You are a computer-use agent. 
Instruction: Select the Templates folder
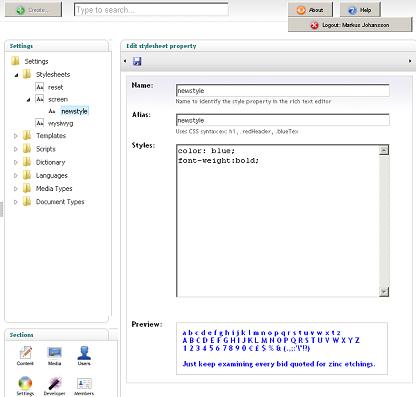[x=51, y=136]
